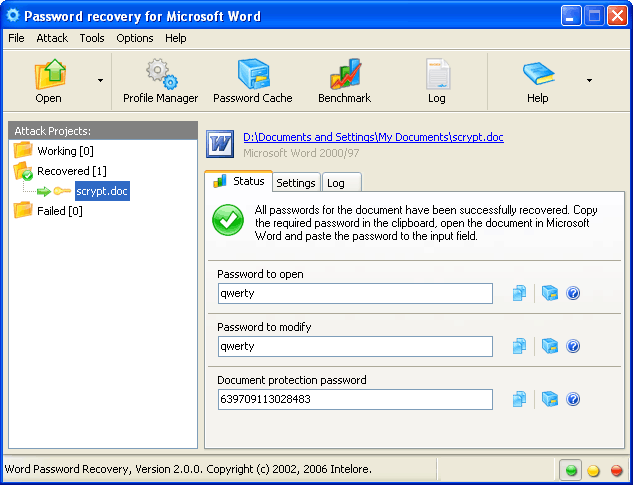Save Document protection password into cache
This screenshot has width=633, height=485.
point(549,399)
